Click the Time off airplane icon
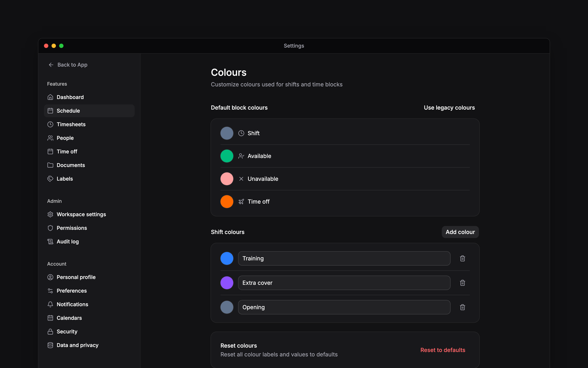This screenshot has height=368, width=588. click(241, 202)
